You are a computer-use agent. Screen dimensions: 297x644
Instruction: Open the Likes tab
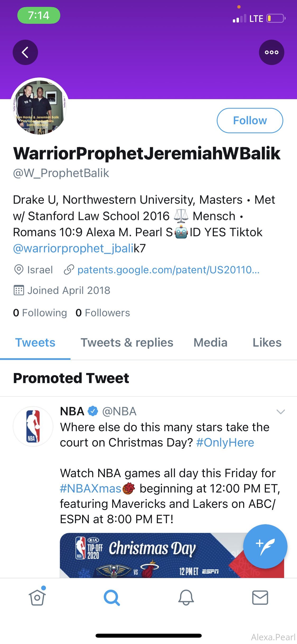pyautogui.click(x=267, y=343)
